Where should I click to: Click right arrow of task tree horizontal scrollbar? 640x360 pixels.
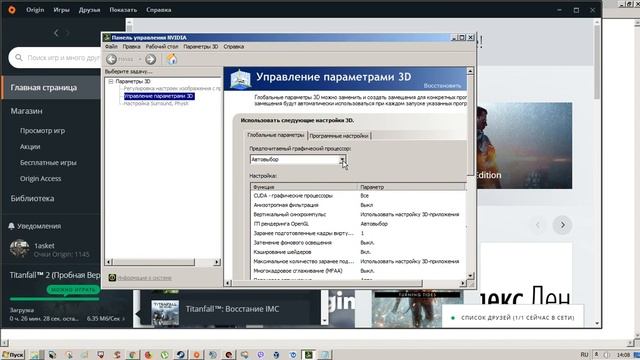tap(217, 262)
